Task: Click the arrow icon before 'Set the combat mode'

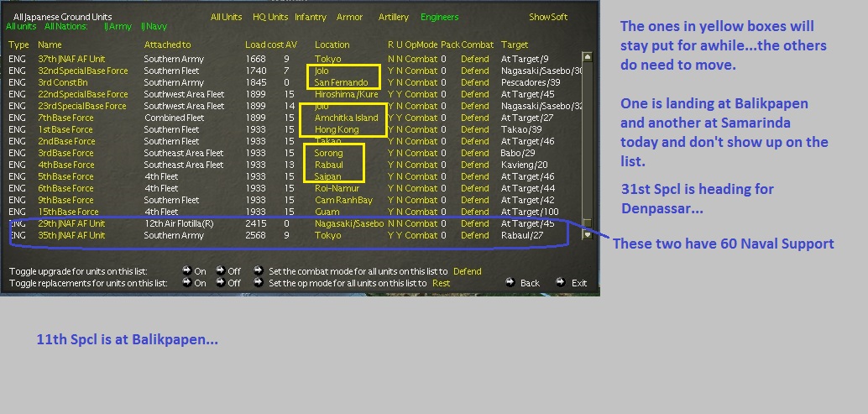Action: 258,270
